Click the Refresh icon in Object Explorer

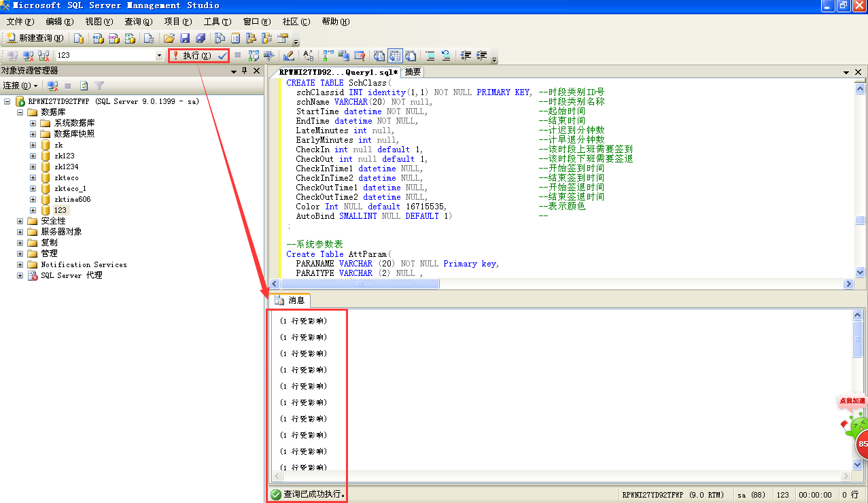[84, 86]
